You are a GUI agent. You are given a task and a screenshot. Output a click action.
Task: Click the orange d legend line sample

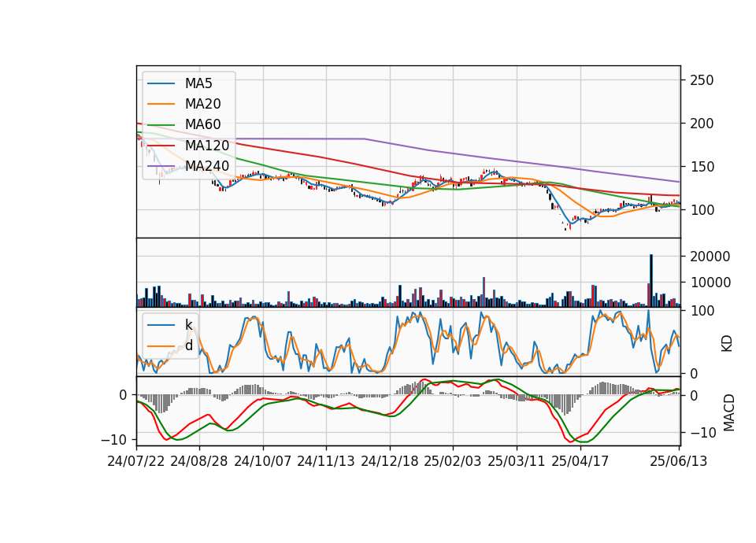[161, 346]
